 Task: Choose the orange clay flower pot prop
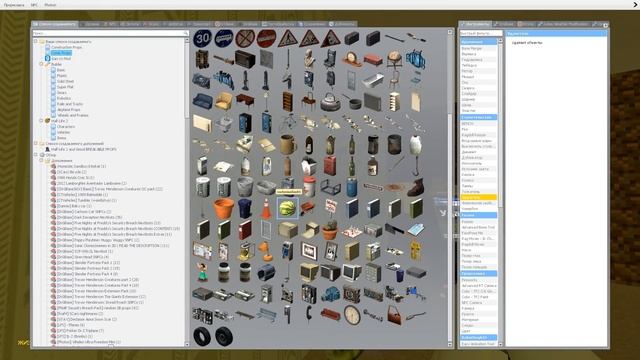(224, 208)
